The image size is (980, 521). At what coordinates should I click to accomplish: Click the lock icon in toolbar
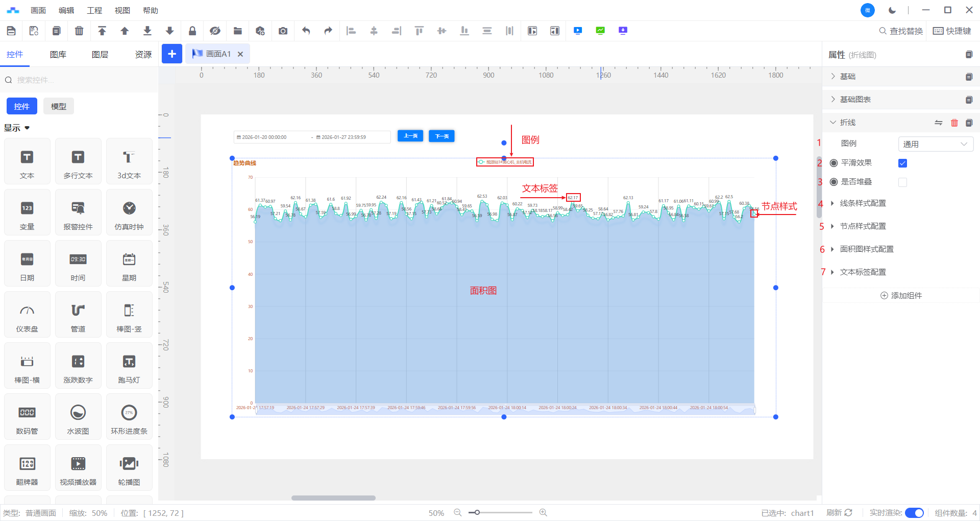tap(192, 31)
